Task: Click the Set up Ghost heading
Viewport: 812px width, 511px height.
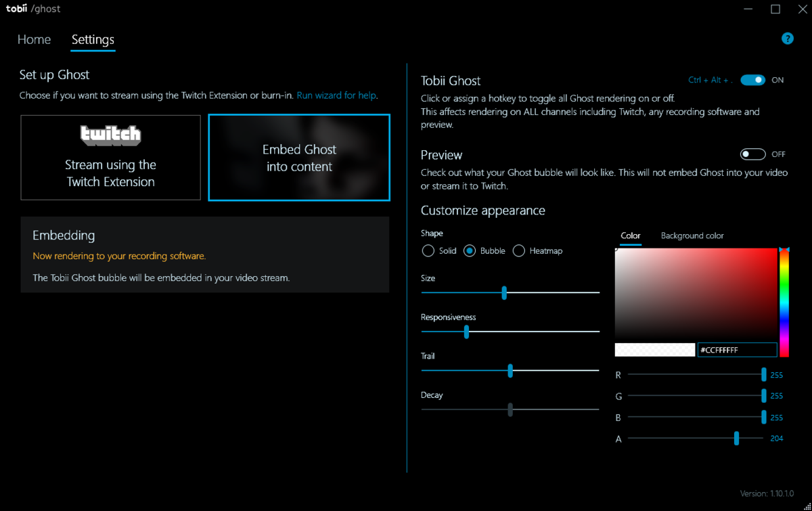Action: 54,74
